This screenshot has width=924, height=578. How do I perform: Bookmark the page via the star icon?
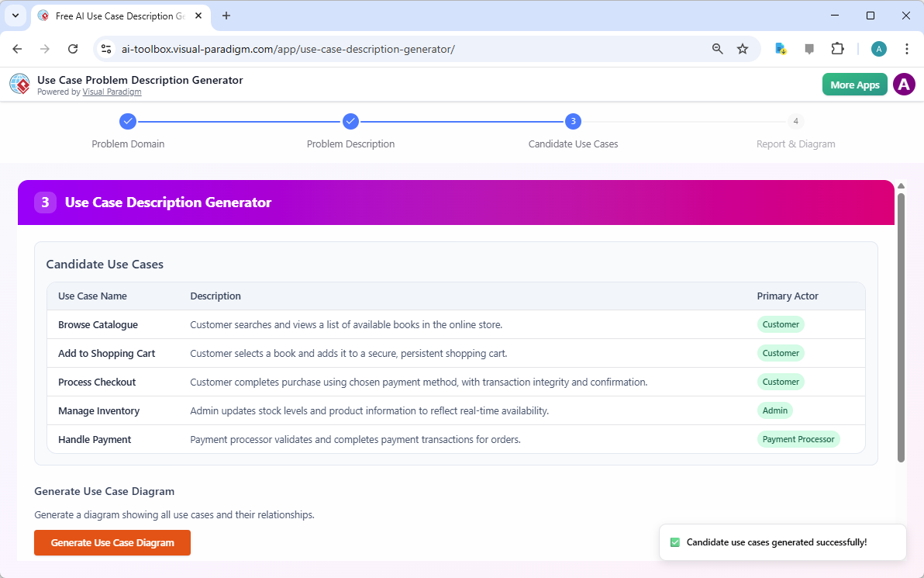click(743, 48)
